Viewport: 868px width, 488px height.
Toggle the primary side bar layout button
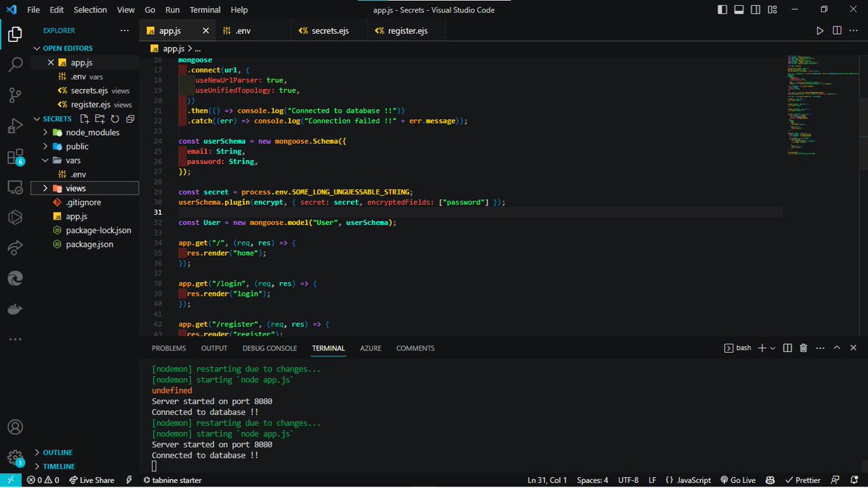723,9
